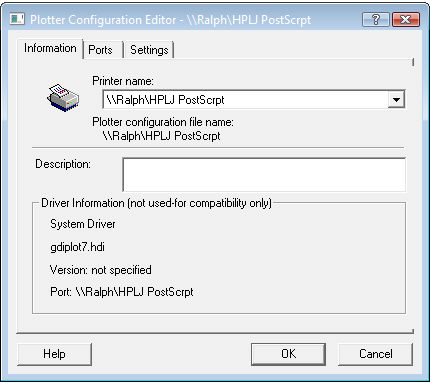Click the Help button
The image size is (430, 382).
[x=54, y=354]
